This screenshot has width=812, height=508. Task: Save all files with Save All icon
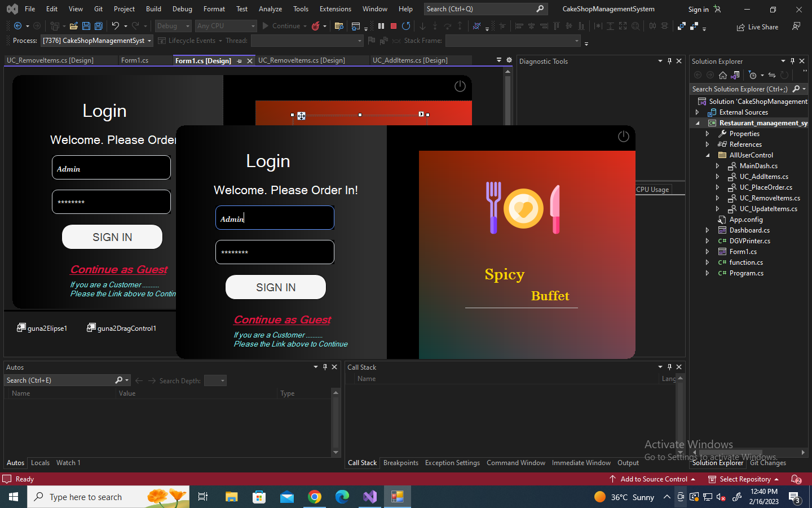98,26
